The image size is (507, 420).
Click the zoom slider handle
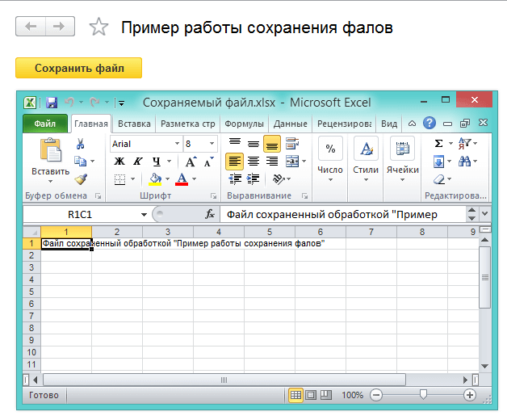coord(423,394)
